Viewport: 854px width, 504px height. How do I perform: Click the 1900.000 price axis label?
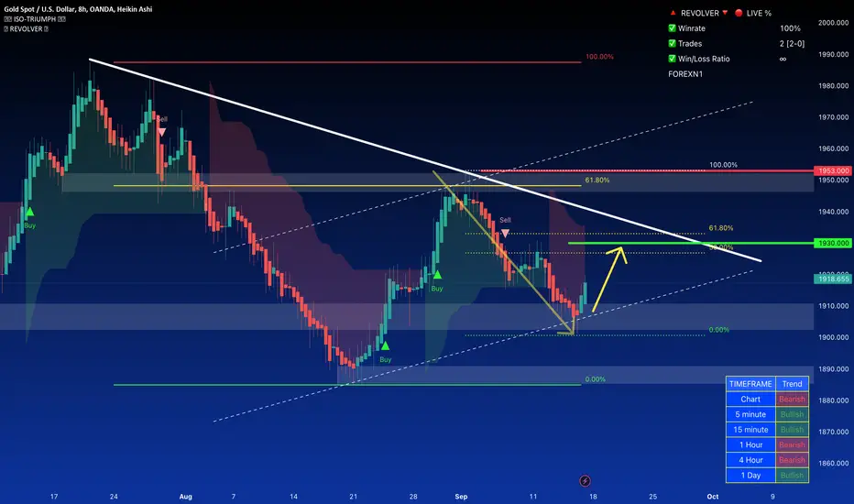833,337
